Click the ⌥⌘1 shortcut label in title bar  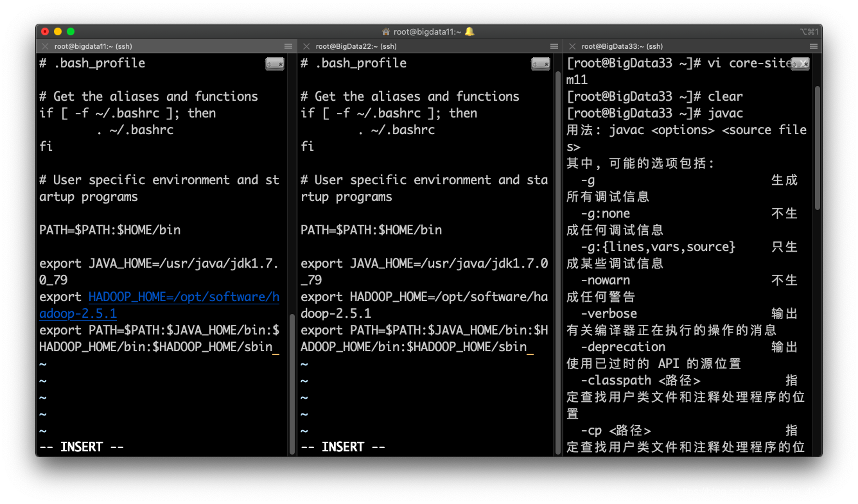point(809,31)
